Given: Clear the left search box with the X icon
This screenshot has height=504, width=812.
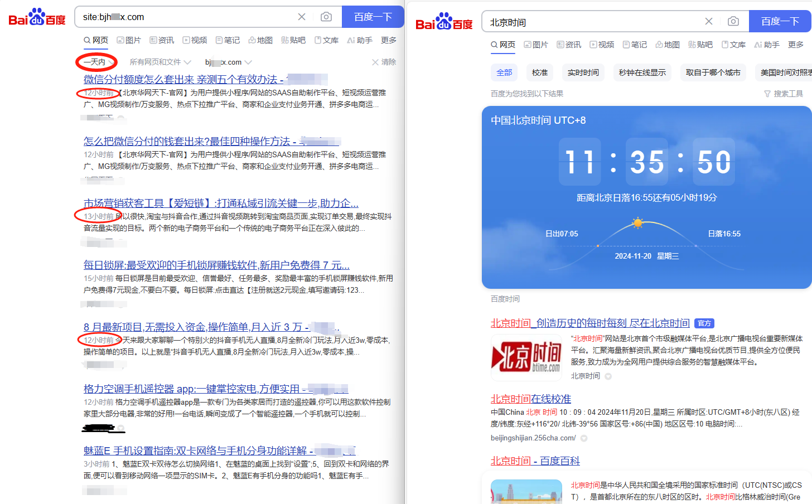Looking at the screenshot, I should (x=302, y=17).
